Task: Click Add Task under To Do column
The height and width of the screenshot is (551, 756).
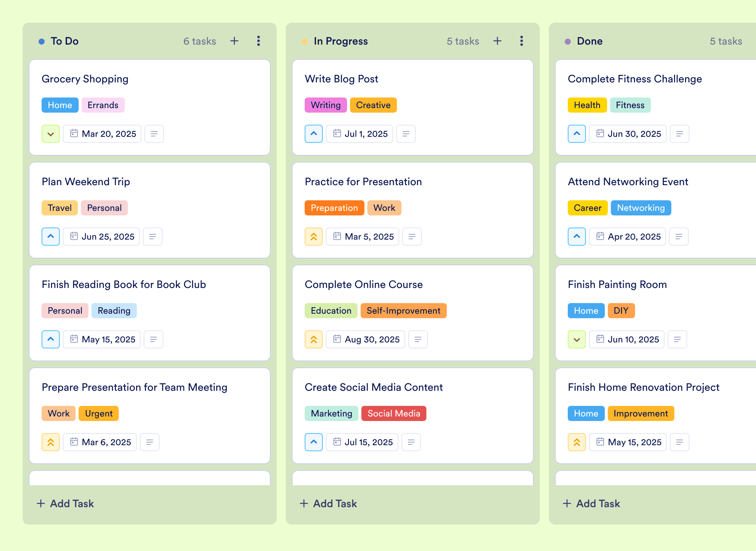Action: click(x=65, y=503)
